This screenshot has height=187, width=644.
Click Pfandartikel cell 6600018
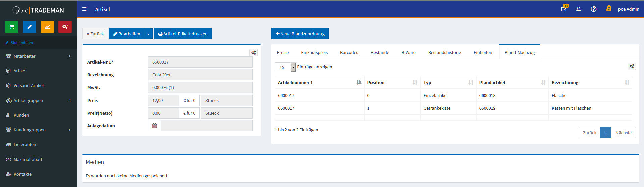point(512,95)
